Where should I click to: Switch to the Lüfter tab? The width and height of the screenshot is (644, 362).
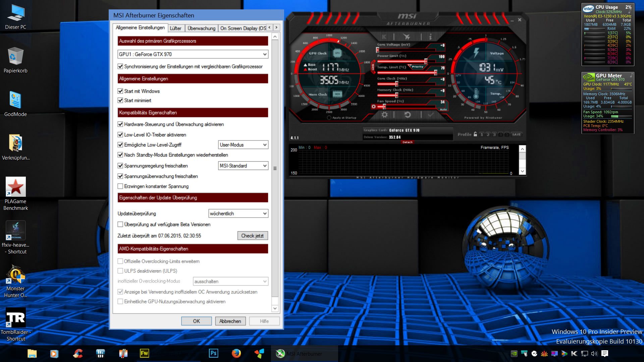pos(175,28)
